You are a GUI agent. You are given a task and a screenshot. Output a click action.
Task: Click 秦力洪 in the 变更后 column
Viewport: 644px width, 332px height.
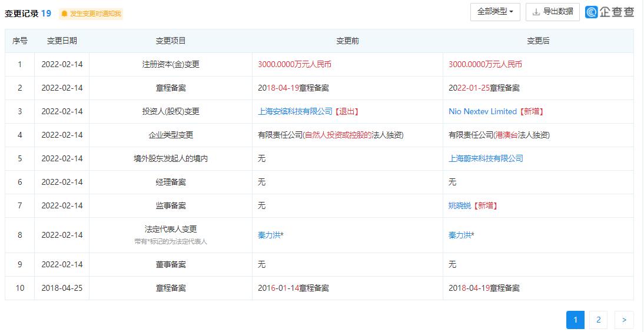[x=460, y=235]
